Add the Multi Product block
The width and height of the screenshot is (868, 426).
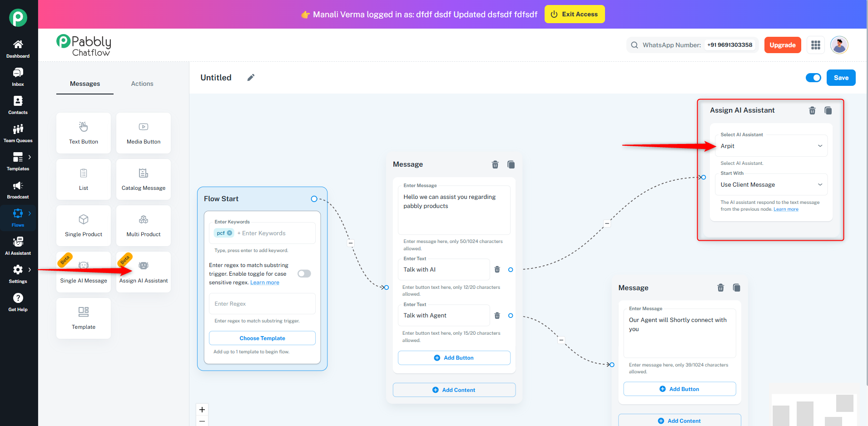click(x=144, y=226)
